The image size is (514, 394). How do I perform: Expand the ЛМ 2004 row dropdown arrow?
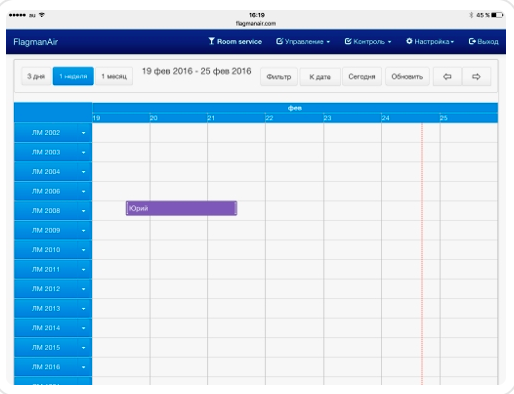84,172
